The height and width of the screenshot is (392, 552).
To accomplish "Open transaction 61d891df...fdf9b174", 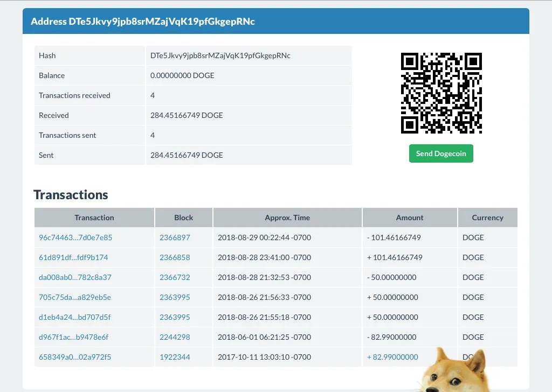I will (x=73, y=257).
